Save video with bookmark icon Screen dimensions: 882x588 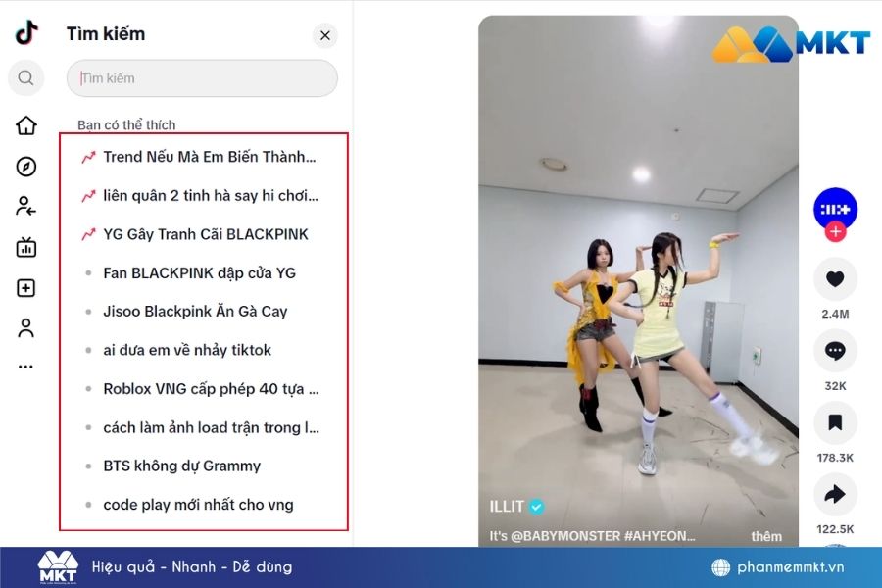pos(835,422)
